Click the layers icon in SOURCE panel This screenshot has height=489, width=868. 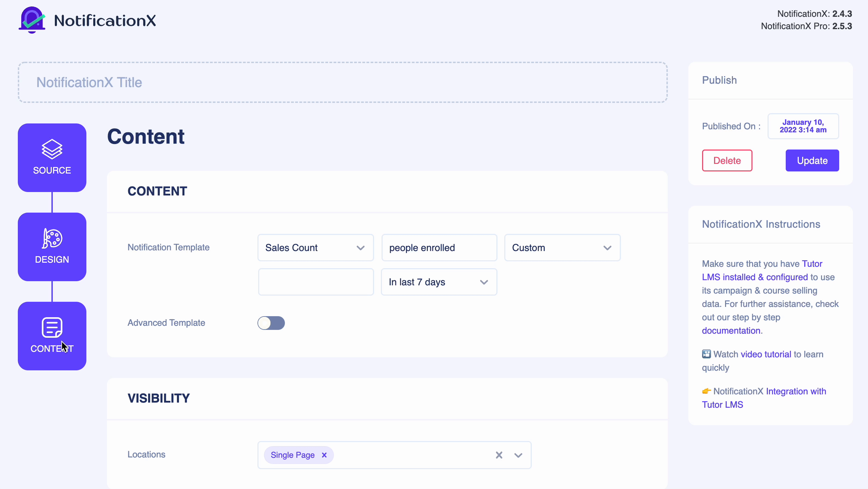tap(52, 150)
